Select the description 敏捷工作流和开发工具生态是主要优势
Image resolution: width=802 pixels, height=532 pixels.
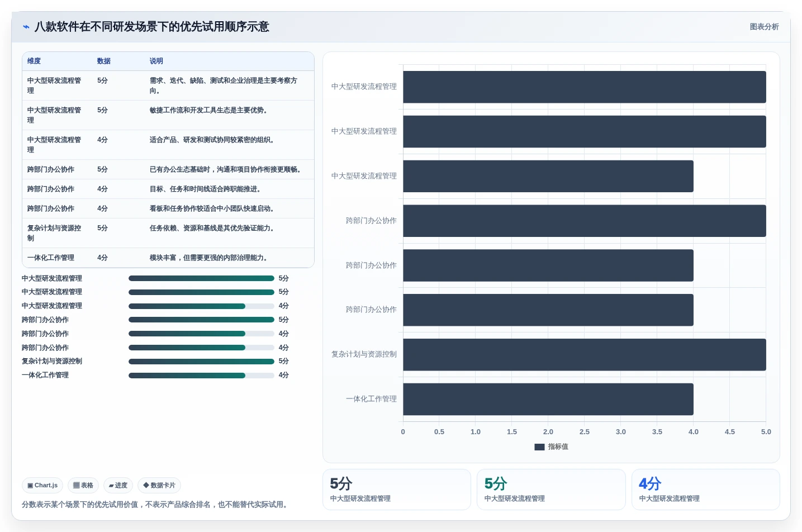[210, 110]
